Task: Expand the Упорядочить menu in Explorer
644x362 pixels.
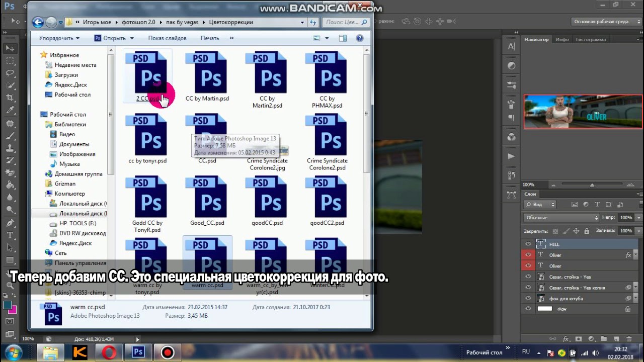Action: pyautogui.click(x=59, y=38)
